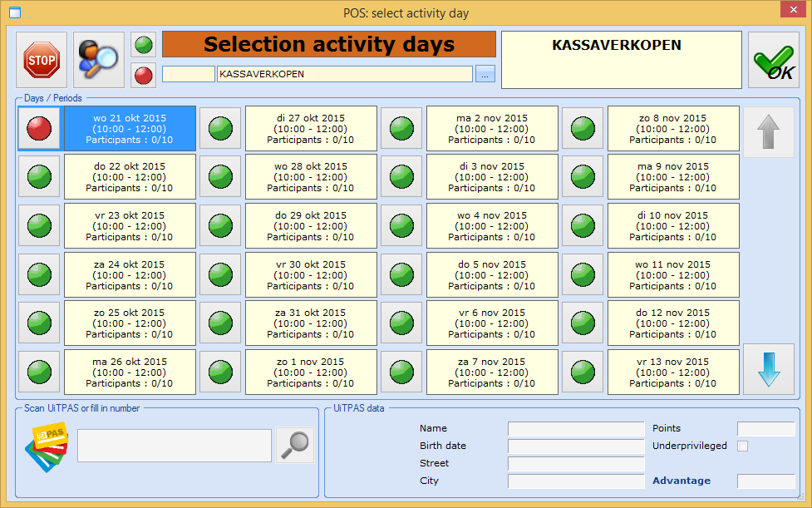Open the activity browse '...' button
812x508 pixels.
[x=485, y=74]
